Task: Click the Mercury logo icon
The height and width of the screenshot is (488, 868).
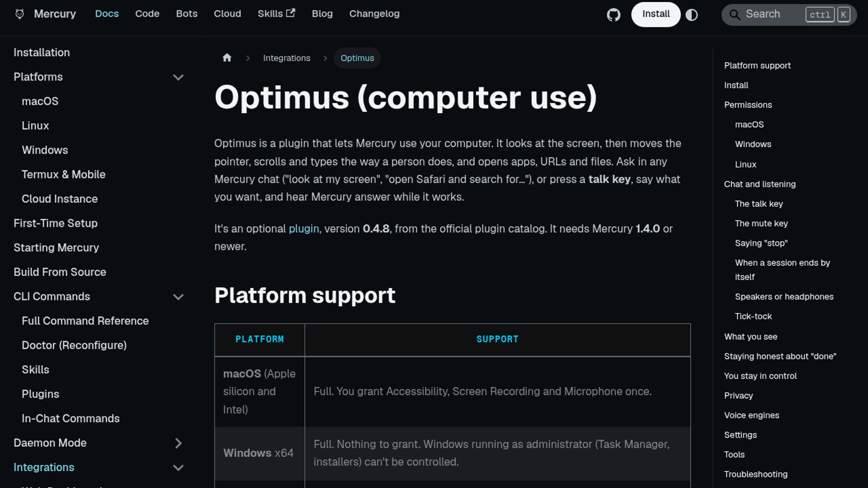Action: pos(19,14)
